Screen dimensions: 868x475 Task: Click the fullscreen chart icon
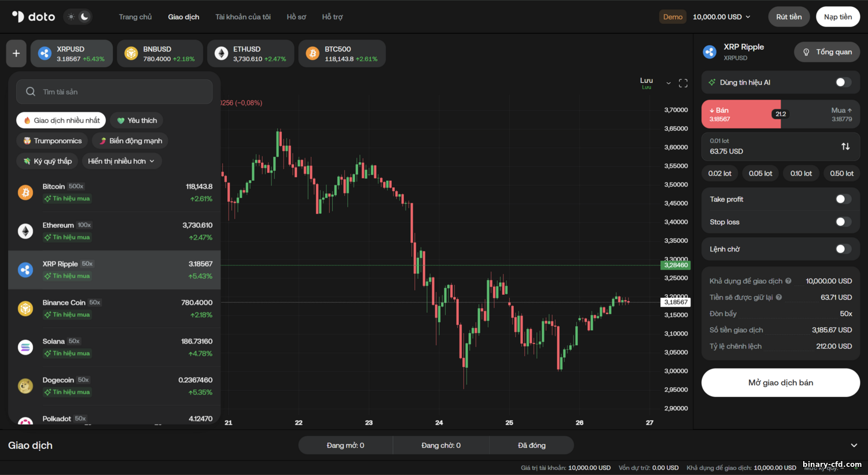[x=683, y=83]
